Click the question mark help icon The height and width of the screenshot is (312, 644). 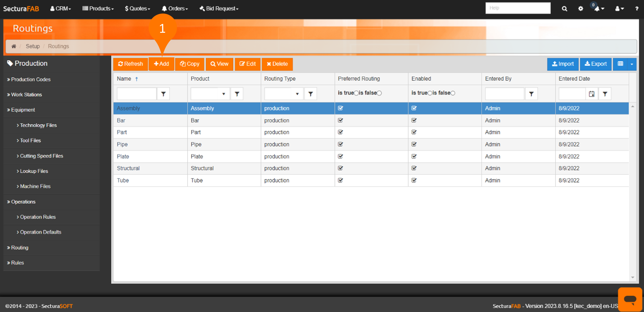[636, 9]
